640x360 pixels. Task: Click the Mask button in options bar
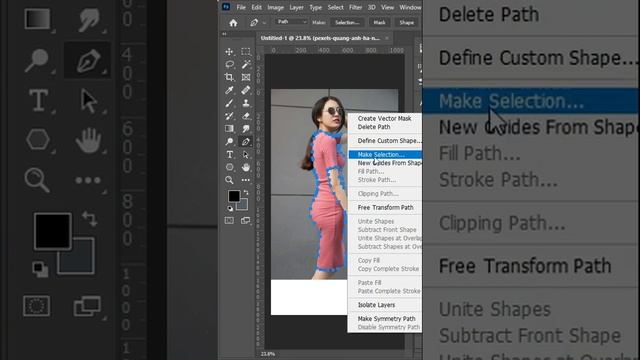(380, 22)
